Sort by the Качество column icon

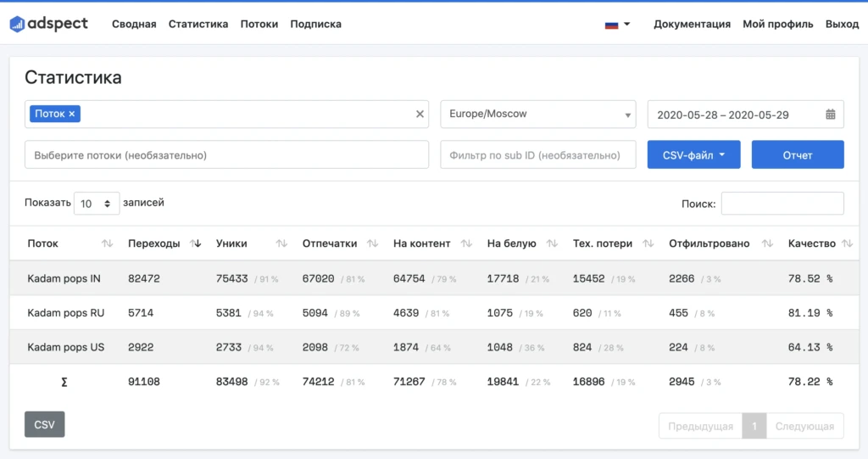click(x=847, y=243)
